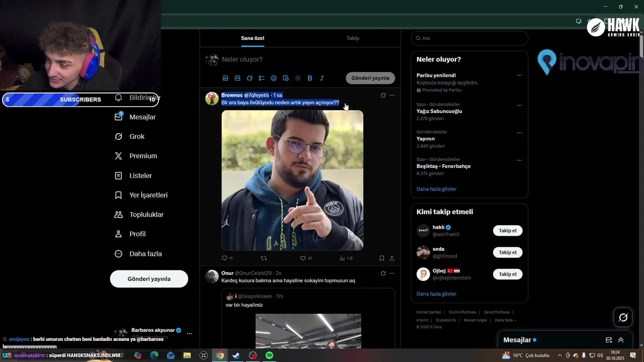Open Chrome in the taskbar
This screenshot has width=644, height=362.
click(220, 355)
